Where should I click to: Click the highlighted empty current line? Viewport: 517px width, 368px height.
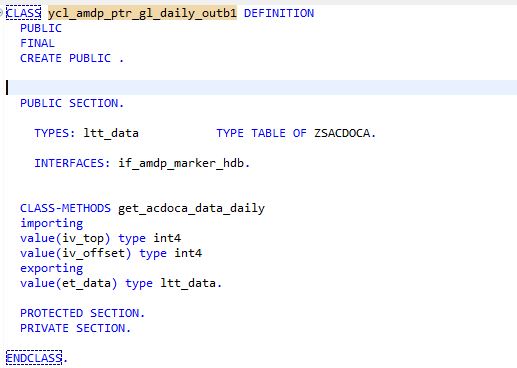[261, 88]
